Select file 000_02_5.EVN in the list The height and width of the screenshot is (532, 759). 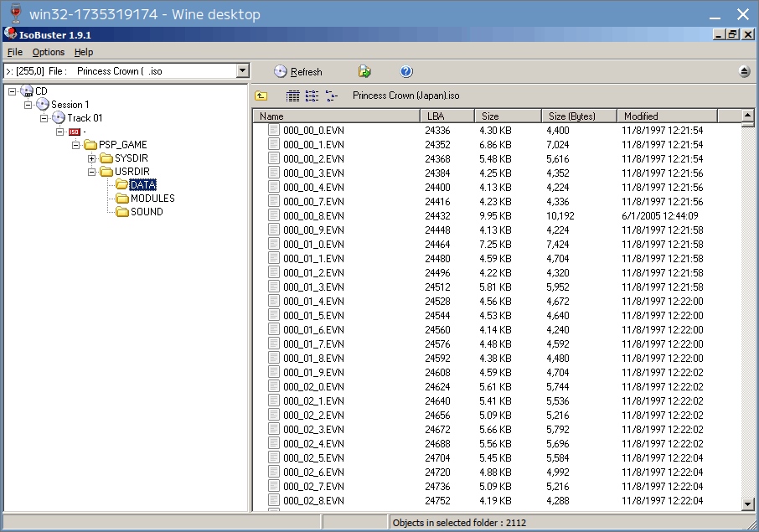[313, 458]
